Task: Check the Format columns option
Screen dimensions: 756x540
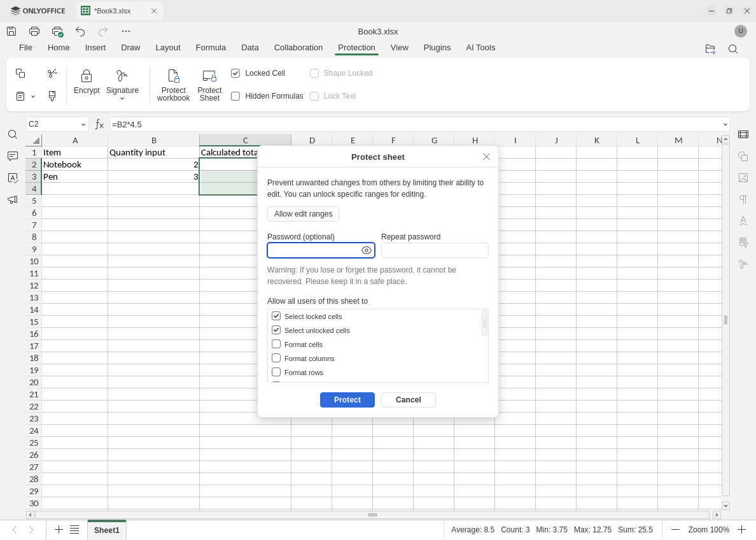Action: click(276, 358)
